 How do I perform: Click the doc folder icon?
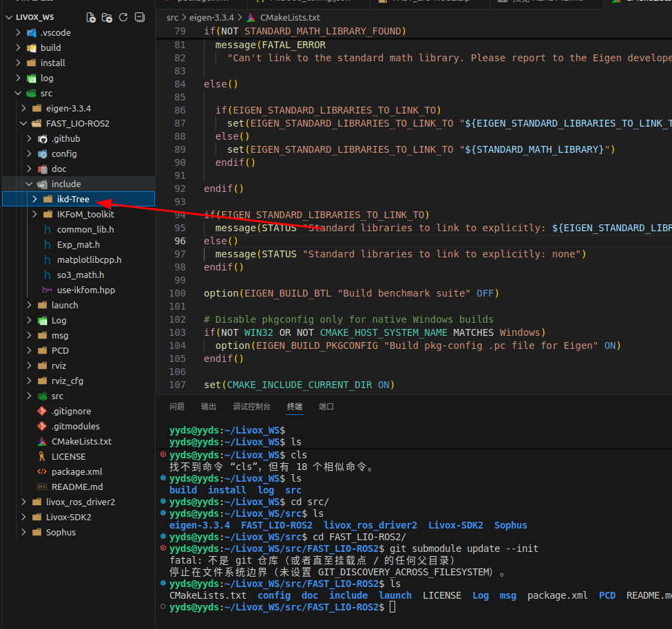click(x=43, y=169)
